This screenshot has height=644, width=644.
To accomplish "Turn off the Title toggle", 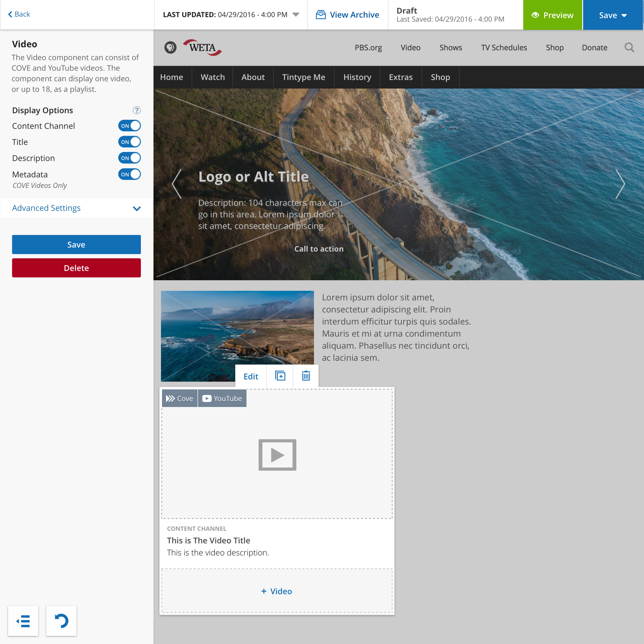I will click(x=129, y=142).
